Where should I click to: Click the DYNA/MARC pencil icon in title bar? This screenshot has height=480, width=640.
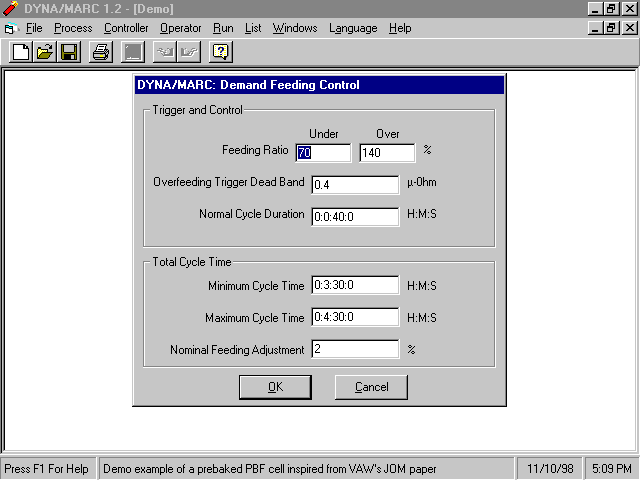tap(10, 8)
